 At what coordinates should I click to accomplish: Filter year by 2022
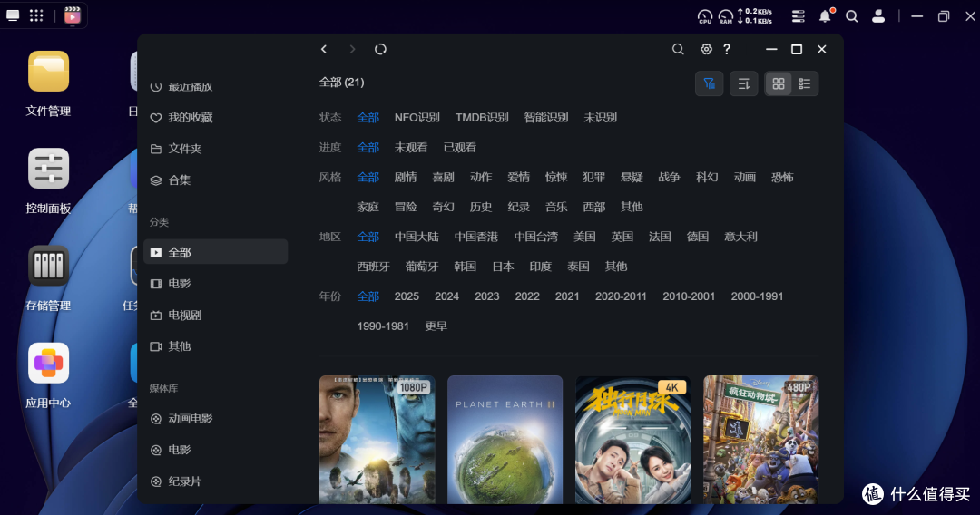click(x=527, y=296)
